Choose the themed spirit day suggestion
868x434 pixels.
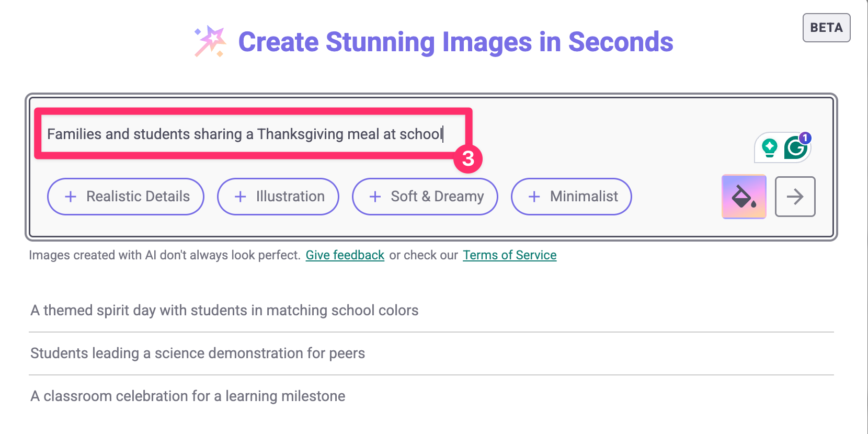tap(224, 311)
